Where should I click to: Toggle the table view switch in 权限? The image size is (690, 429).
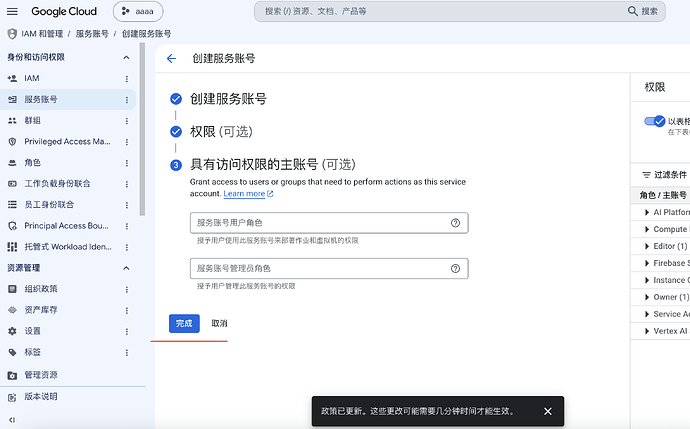[x=654, y=121]
